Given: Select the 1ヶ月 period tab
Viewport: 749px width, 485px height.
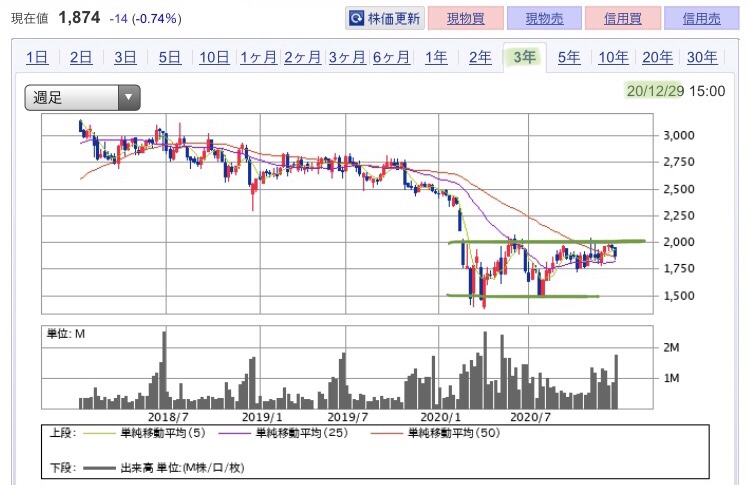Looking at the screenshot, I should 258,57.
